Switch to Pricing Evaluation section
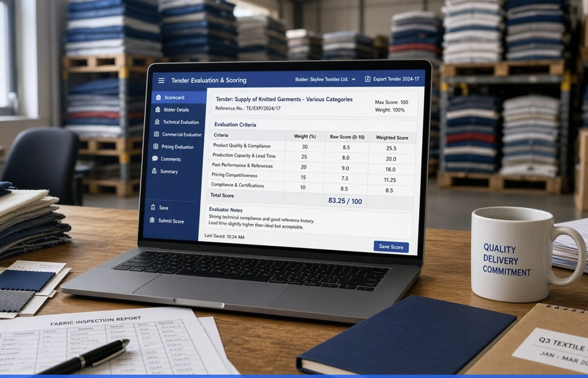 click(173, 147)
